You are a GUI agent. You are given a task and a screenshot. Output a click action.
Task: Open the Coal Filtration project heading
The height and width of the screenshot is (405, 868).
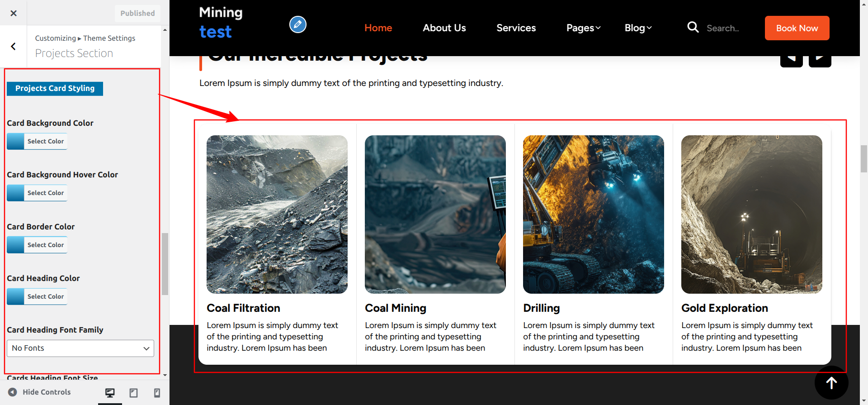point(243,308)
